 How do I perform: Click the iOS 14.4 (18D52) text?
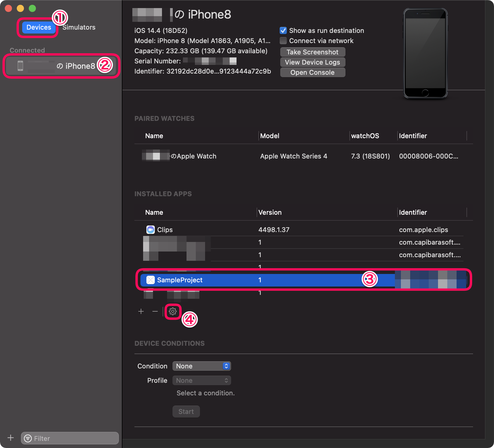click(x=161, y=31)
